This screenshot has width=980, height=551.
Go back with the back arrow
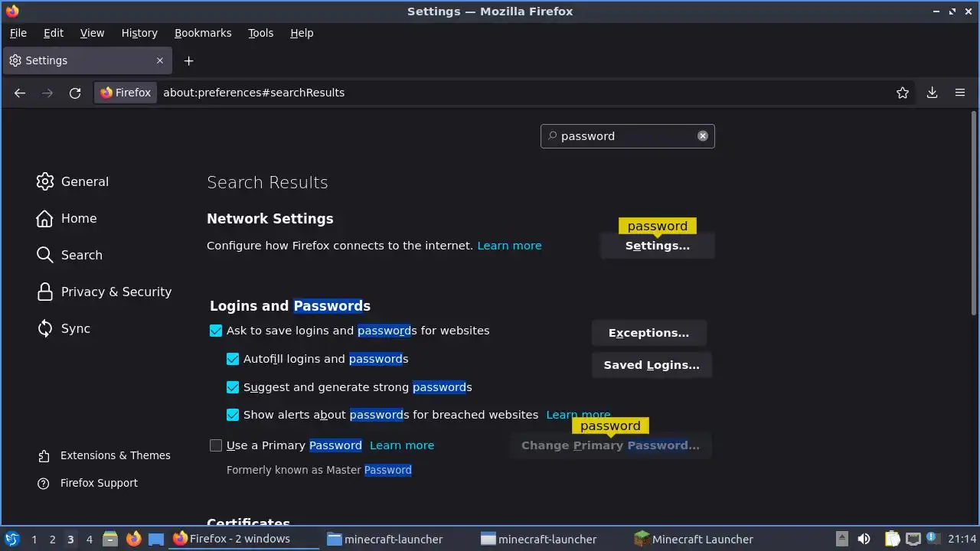point(20,93)
